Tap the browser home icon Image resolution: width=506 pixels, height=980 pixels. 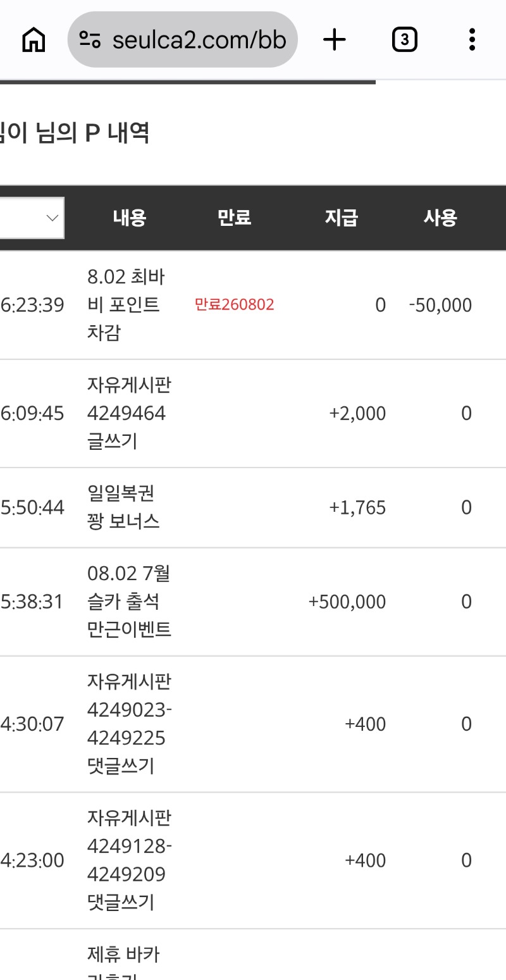34,40
